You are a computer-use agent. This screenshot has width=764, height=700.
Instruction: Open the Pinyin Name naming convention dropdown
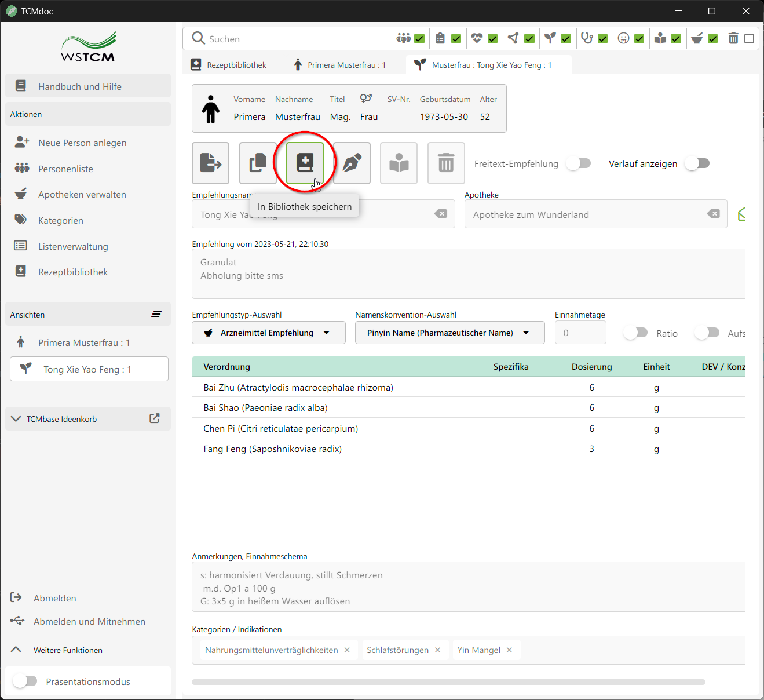click(x=449, y=333)
